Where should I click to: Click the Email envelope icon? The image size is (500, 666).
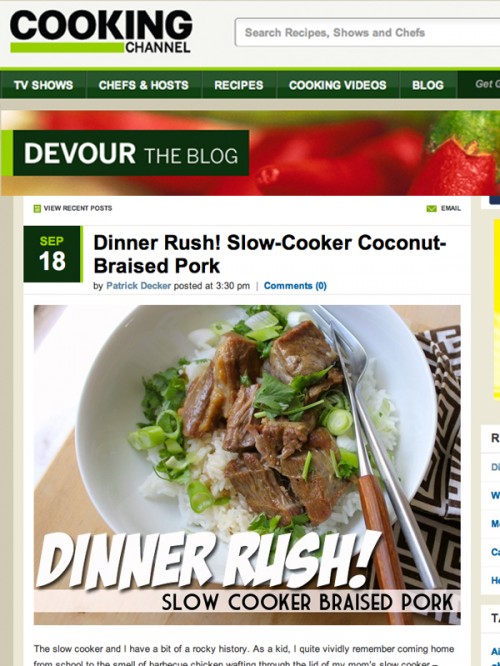431,209
